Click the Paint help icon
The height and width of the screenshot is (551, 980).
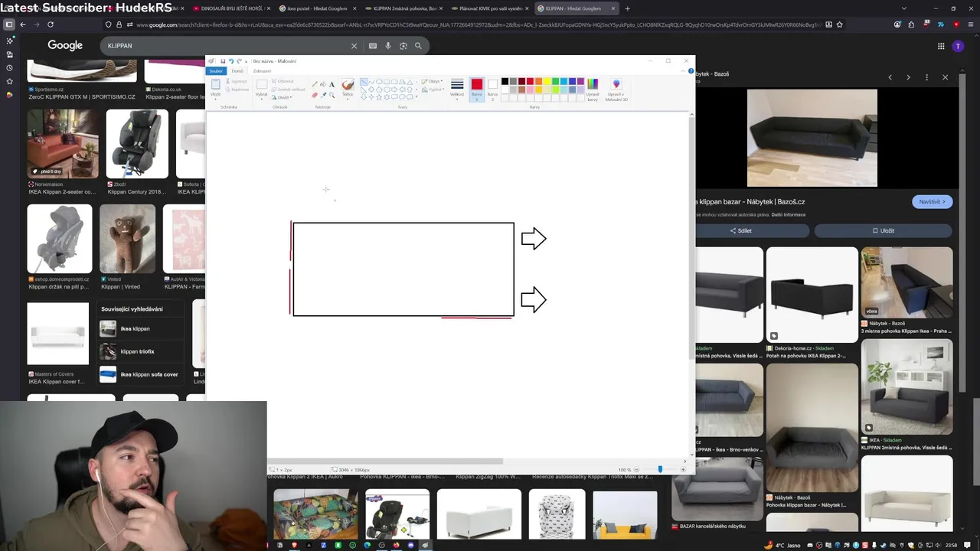tap(691, 71)
